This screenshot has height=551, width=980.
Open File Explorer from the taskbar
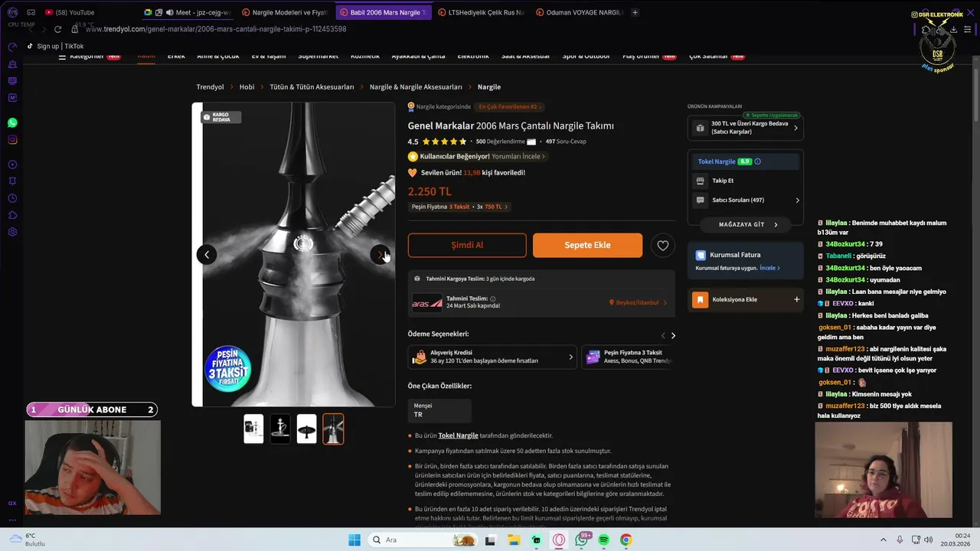[x=513, y=540]
